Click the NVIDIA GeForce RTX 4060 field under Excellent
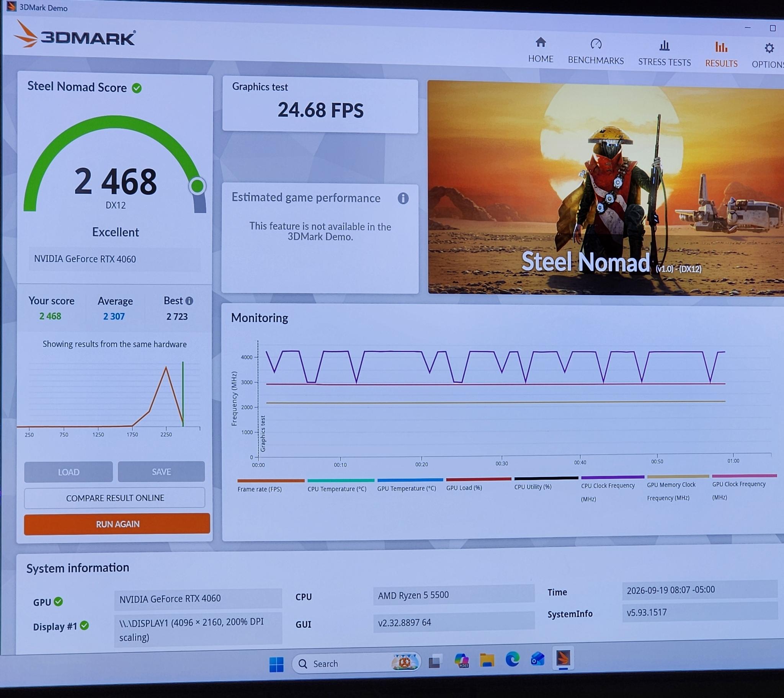 click(115, 259)
